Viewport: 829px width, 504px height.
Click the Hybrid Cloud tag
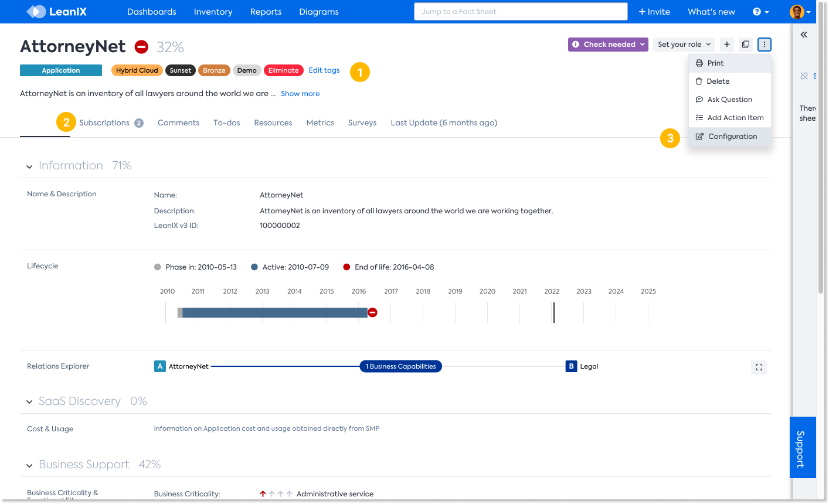137,70
